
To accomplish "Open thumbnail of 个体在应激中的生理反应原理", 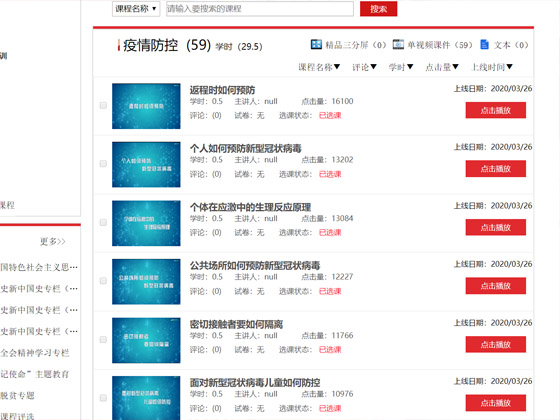I will pyautogui.click(x=146, y=223).
